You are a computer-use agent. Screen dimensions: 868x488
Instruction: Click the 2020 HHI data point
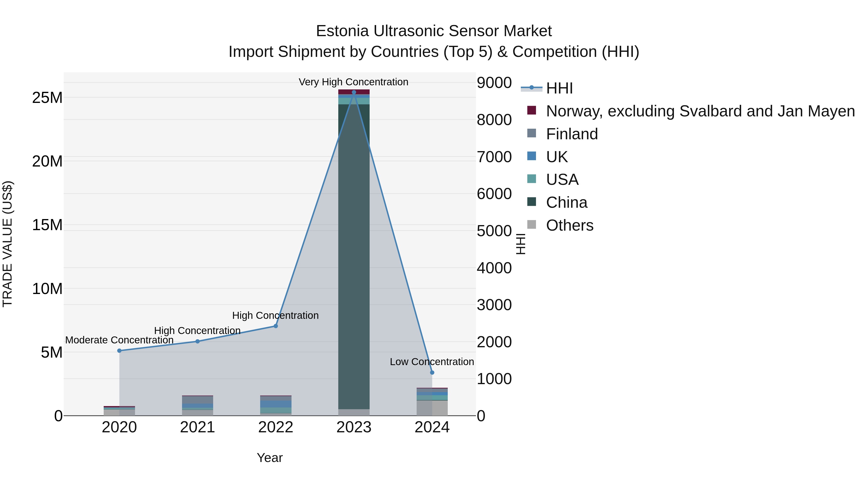[x=119, y=351]
